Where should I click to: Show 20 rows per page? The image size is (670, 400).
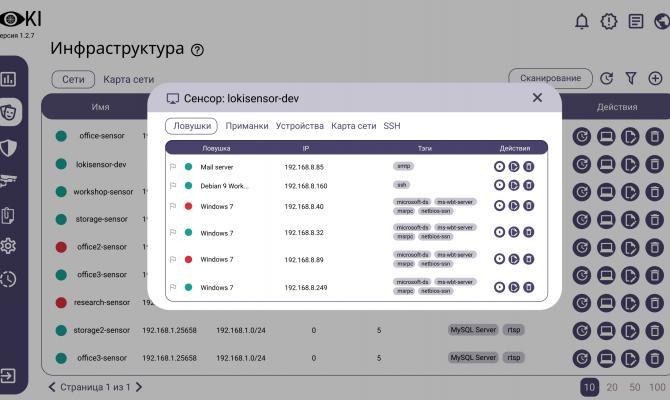[612, 387]
